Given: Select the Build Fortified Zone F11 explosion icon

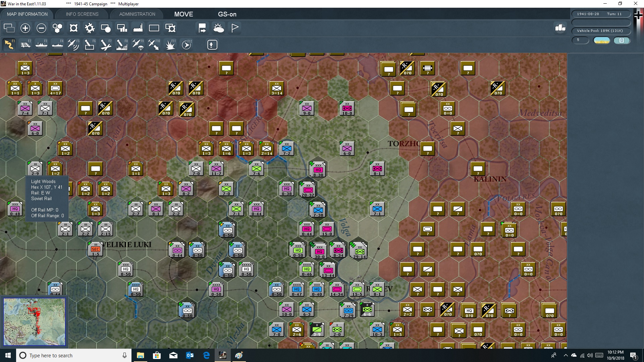Looking at the screenshot, I should tap(170, 45).
